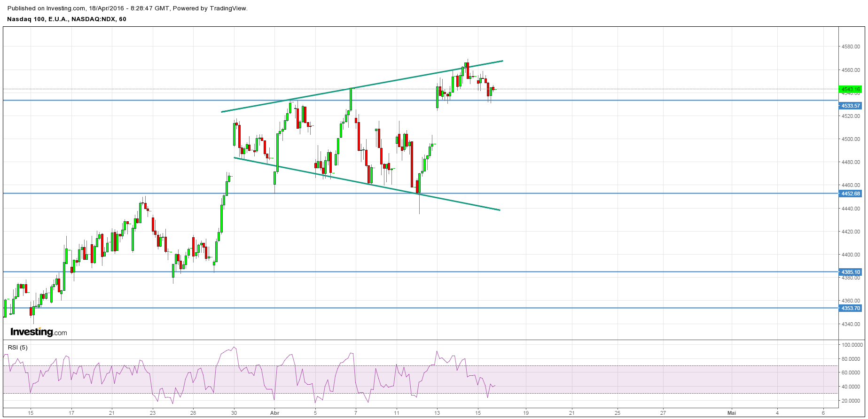
Task: Select the falling green lower trendline
Action: [367, 184]
